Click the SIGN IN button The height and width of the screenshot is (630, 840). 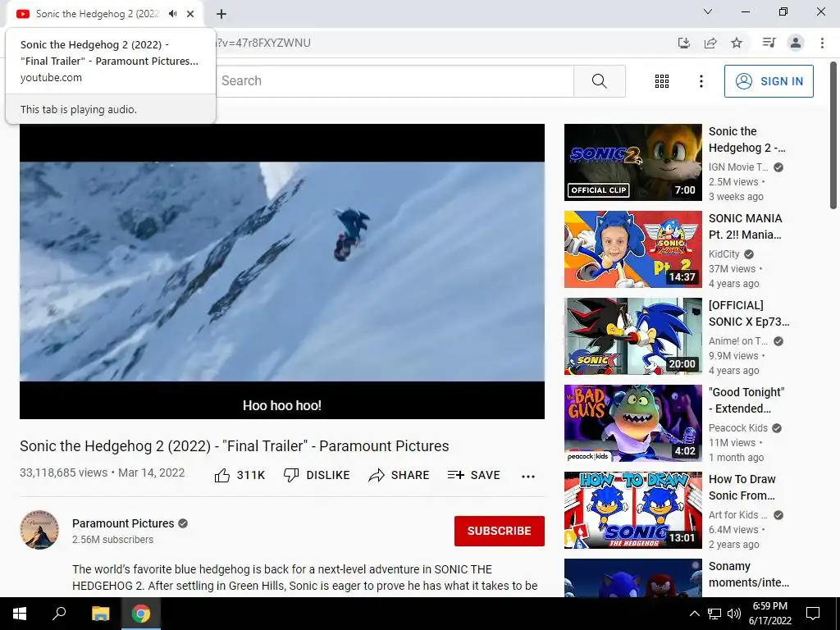[769, 81]
